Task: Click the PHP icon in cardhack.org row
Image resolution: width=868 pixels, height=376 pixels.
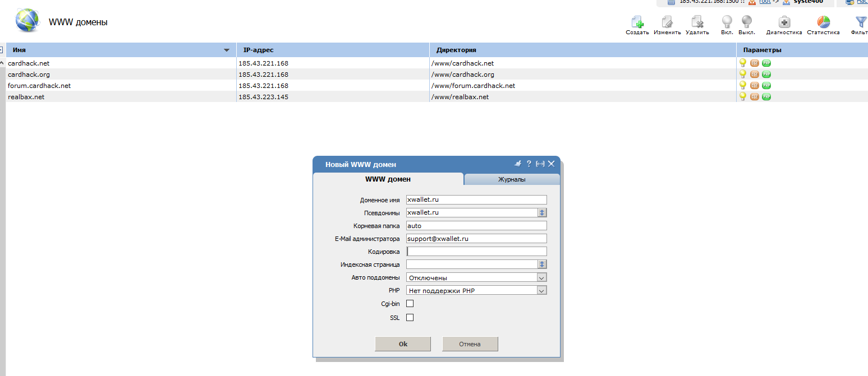Action: 766,75
